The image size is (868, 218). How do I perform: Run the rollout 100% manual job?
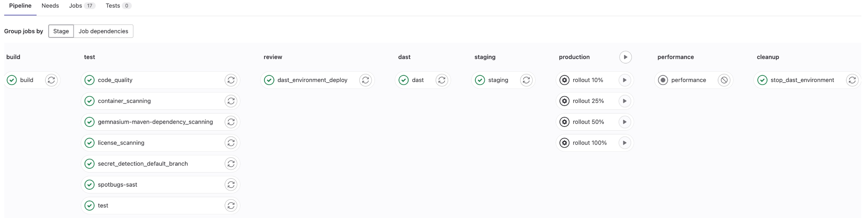click(x=625, y=143)
